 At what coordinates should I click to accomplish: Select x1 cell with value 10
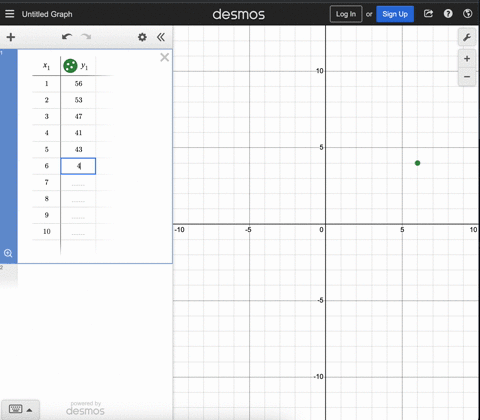click(46, 231)
